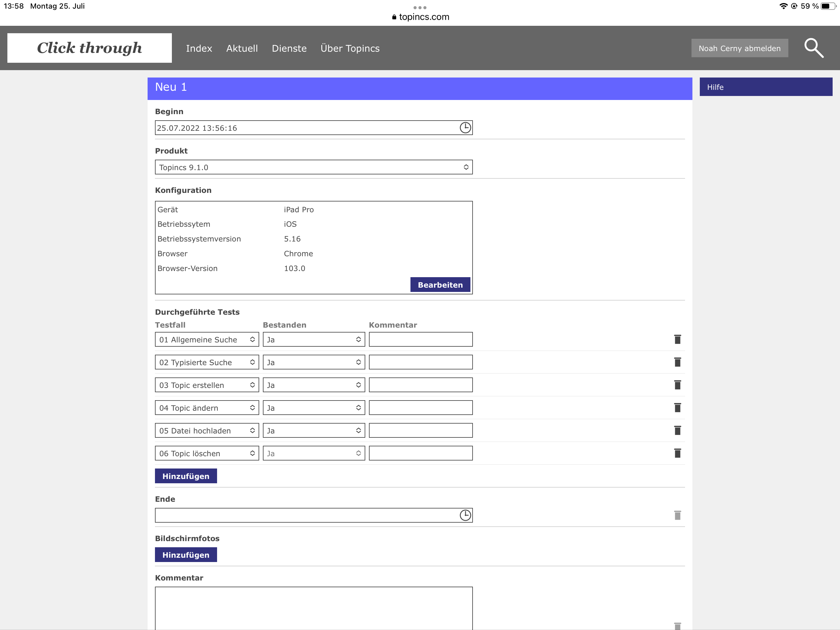The width and height of the screenshot is (840, 630).
Task: Go to Dienste in navigation
Action: pos(289,48)
